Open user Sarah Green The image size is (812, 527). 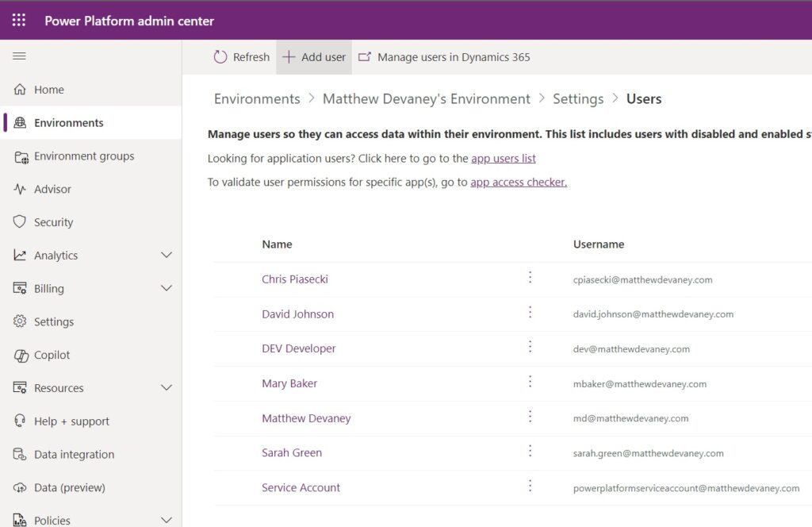coord(292,453)
